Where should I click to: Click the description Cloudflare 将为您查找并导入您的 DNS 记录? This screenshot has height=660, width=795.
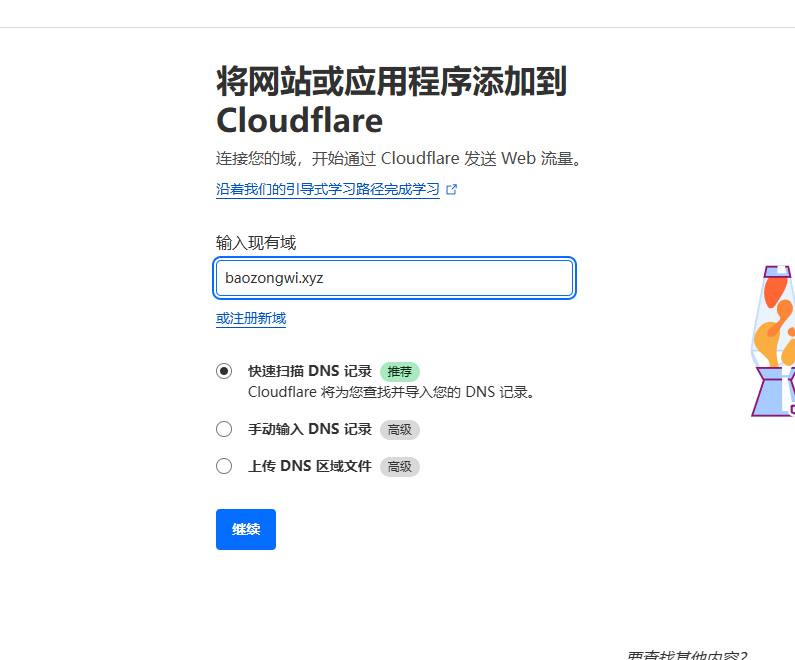pyautogui.click(x=391, y=392)
